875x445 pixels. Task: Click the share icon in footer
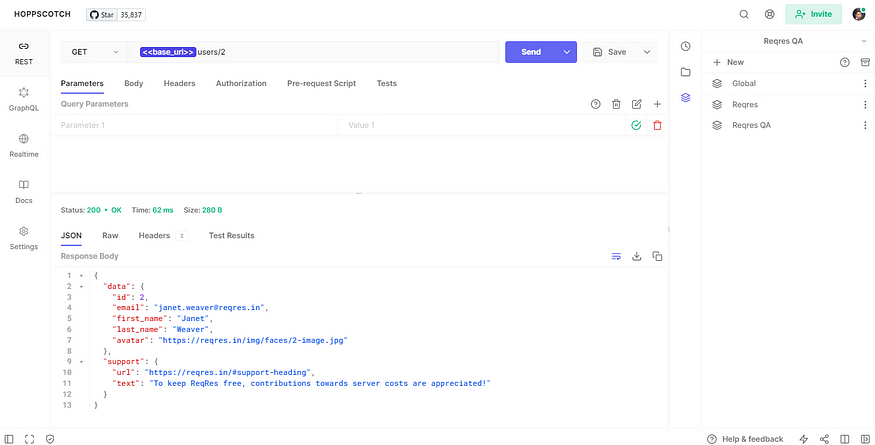[x=824, y=439]
